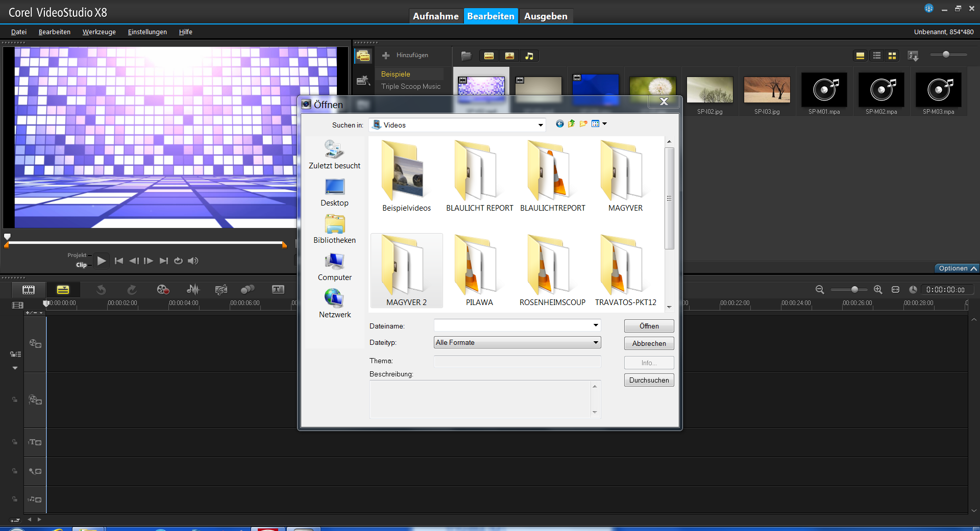Click the title track icon in timeline
The width and height of the screenshot is (980, 531).
coord(35,442)
